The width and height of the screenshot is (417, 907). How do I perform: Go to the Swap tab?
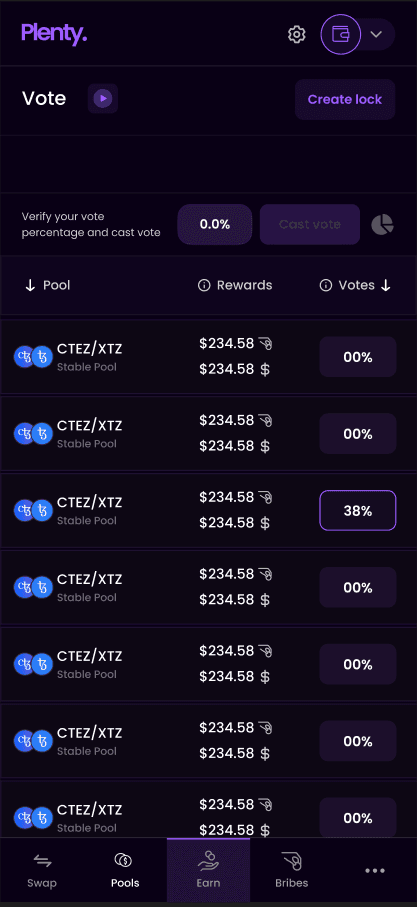pyautogui.click(x=42, y=870)
